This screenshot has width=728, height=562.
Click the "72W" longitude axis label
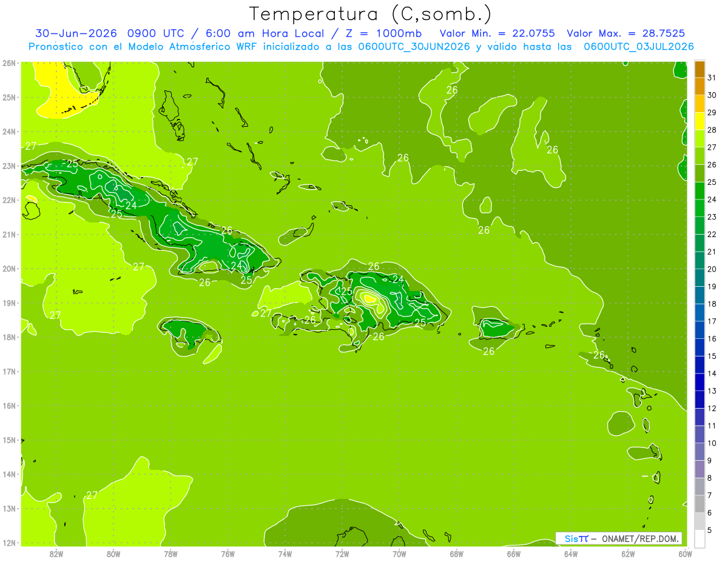click(x=342, y=554)
